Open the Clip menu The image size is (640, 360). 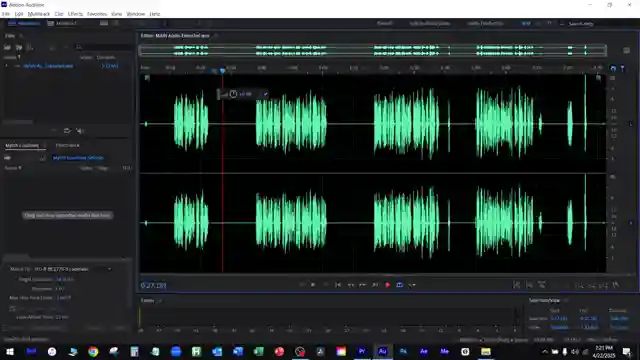pos(59,14)
